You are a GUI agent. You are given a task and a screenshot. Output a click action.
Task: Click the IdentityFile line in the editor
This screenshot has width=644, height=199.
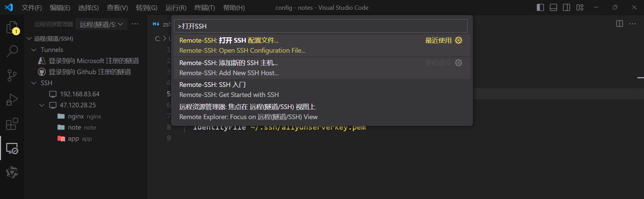pyautogui.click(x=279, y=128)
